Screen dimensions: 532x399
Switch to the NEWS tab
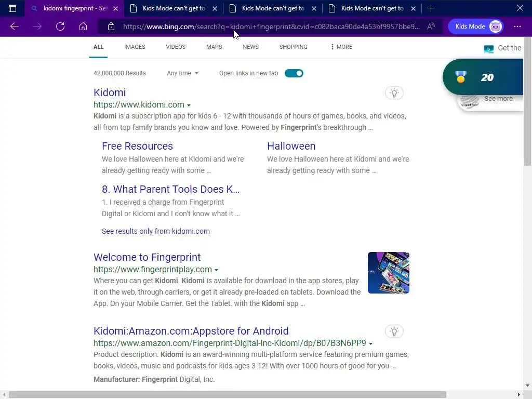click(x=251, y=47)
